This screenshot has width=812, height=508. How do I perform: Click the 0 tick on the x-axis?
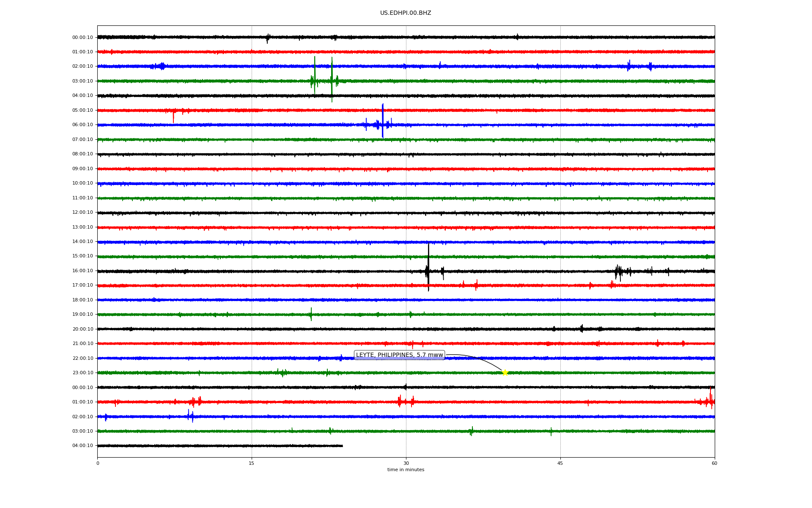[98, 463]
